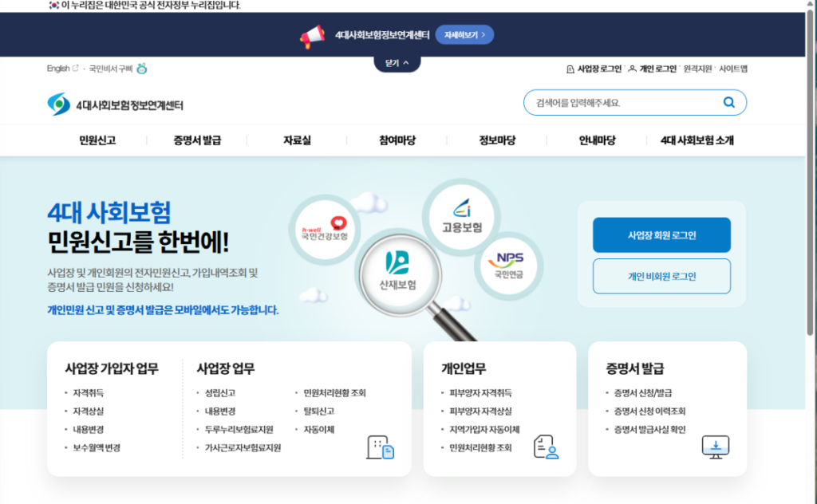
Task: Click the building document icon in 사업장 업무
Action: 381,447
